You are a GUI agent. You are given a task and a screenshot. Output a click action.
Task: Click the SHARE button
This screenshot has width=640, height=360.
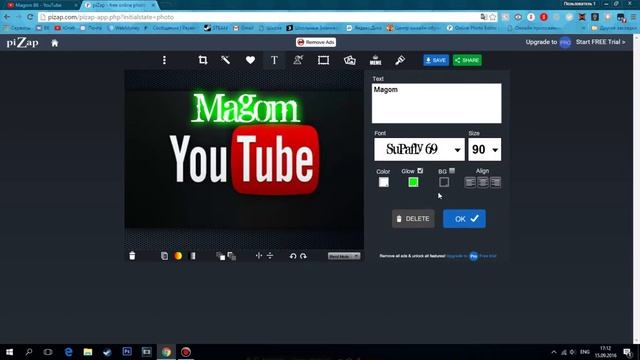(467, 60)
